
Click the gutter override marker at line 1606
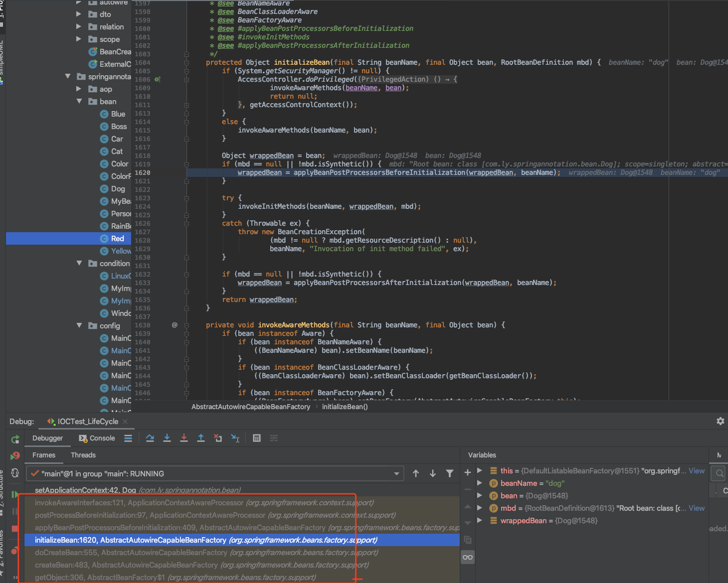(x=158, y=79)
